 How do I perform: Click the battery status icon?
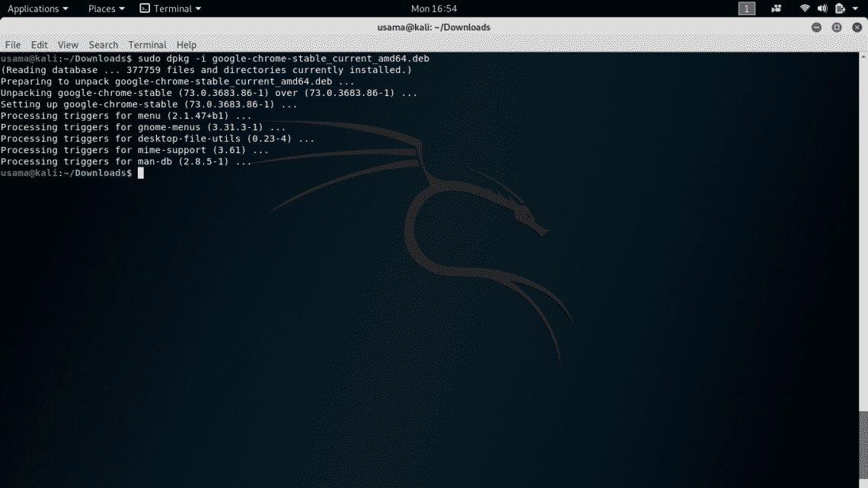tap(840, 9)
